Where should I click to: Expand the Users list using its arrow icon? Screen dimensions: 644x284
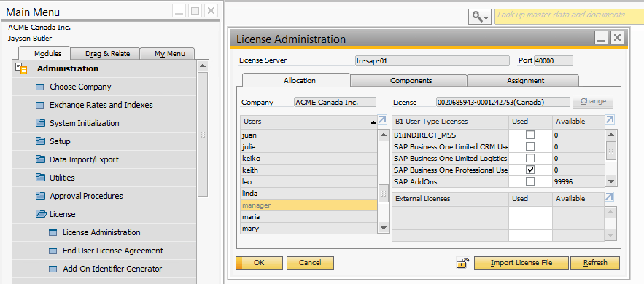pos(382,120)
